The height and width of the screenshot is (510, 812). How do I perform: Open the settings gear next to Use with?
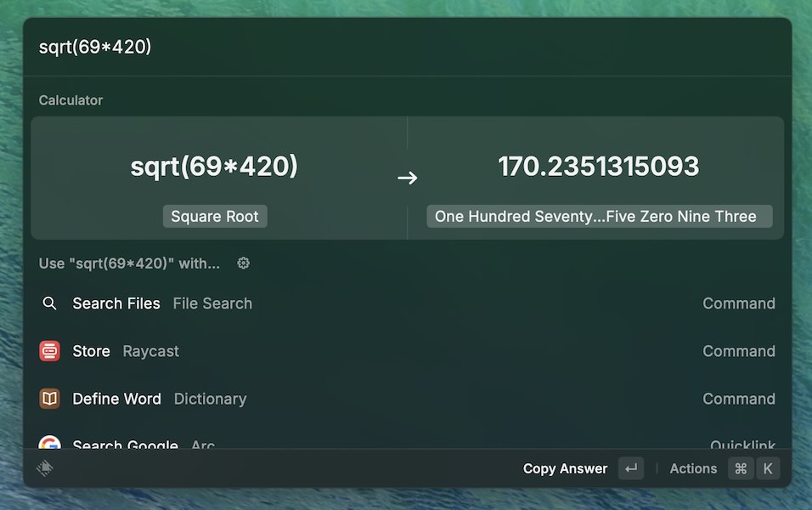tap(243, 263)
